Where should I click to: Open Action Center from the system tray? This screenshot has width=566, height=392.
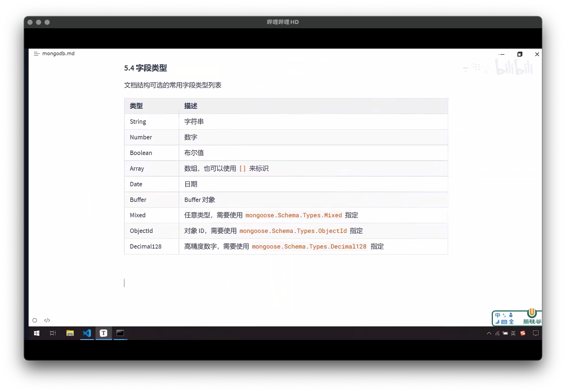coord(536,333)
